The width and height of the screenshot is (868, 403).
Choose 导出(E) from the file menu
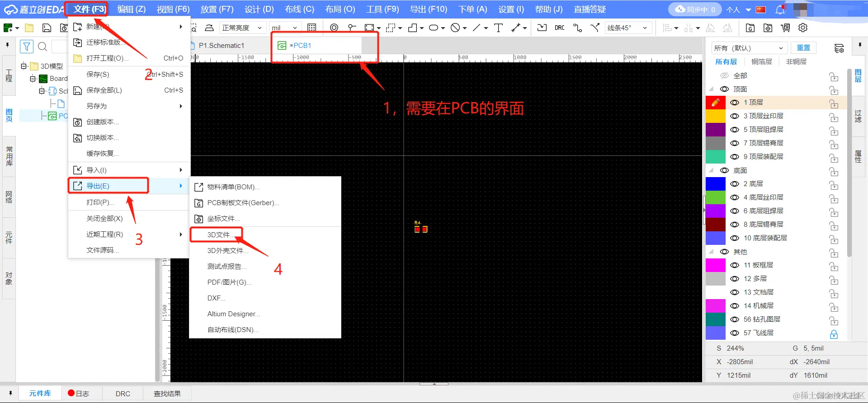129,186
